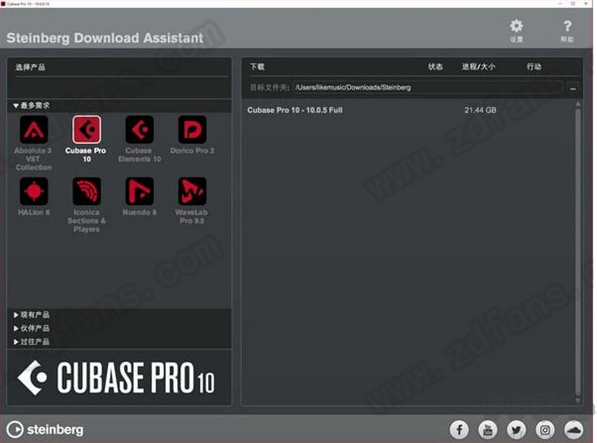Click the download list vertical scrollbar

point(578,251)
